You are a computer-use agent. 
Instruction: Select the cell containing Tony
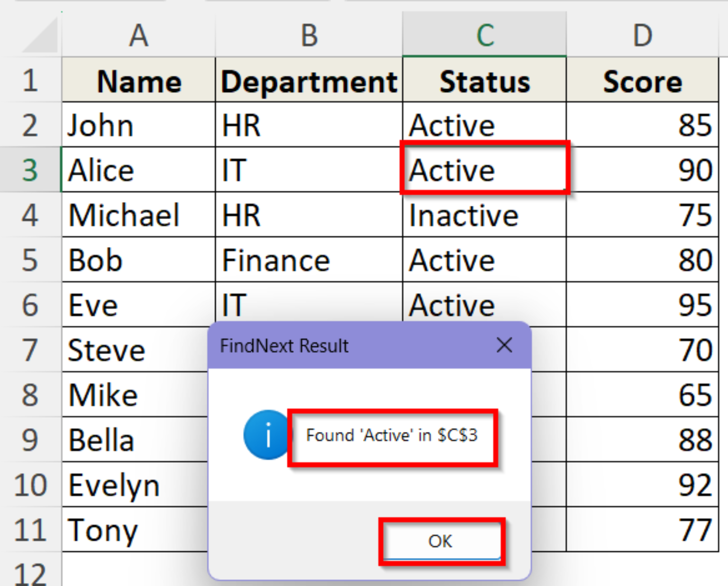[135, 530]
